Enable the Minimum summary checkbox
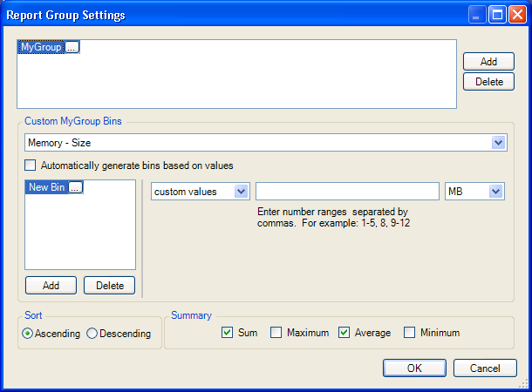 tap(410, 332)
